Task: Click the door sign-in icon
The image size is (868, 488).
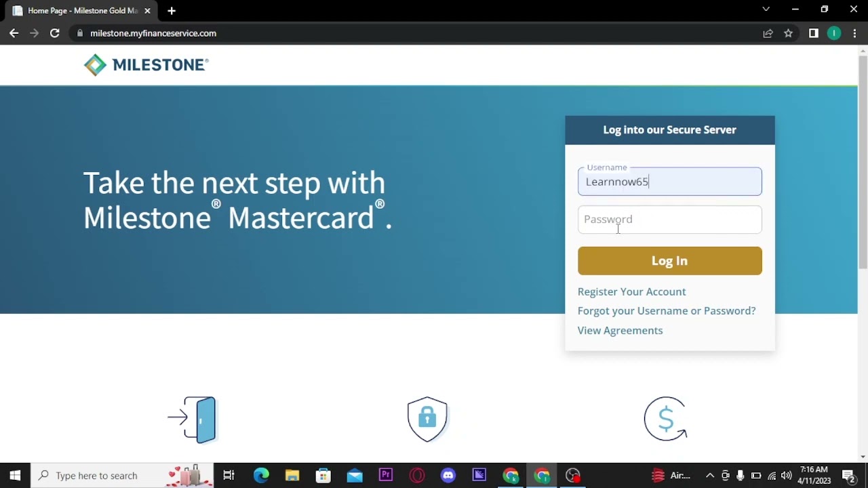Action: pos(192,420)
